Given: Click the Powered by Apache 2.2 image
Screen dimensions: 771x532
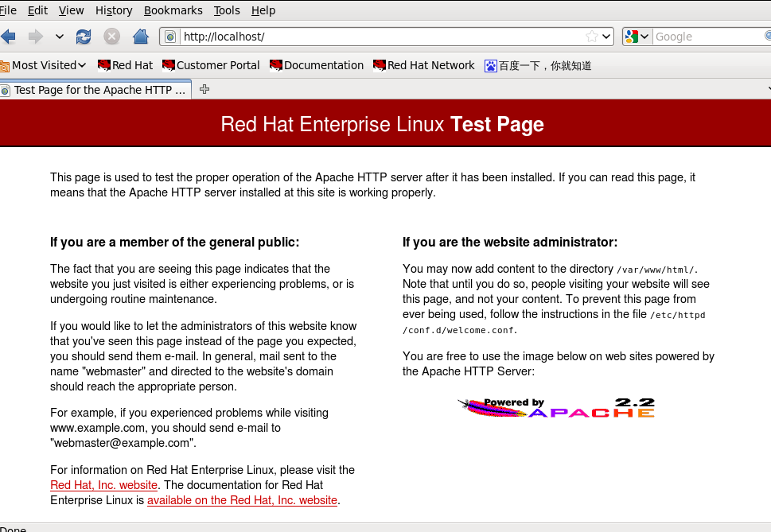Looking at the screenshot, I should pos(556,408).
